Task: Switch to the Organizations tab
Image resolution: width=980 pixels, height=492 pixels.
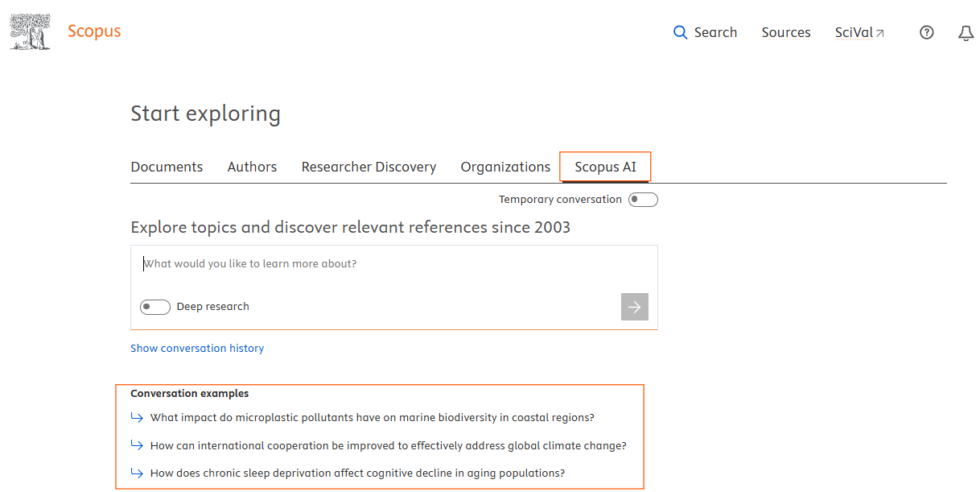Action: click(x=505, y=167)
